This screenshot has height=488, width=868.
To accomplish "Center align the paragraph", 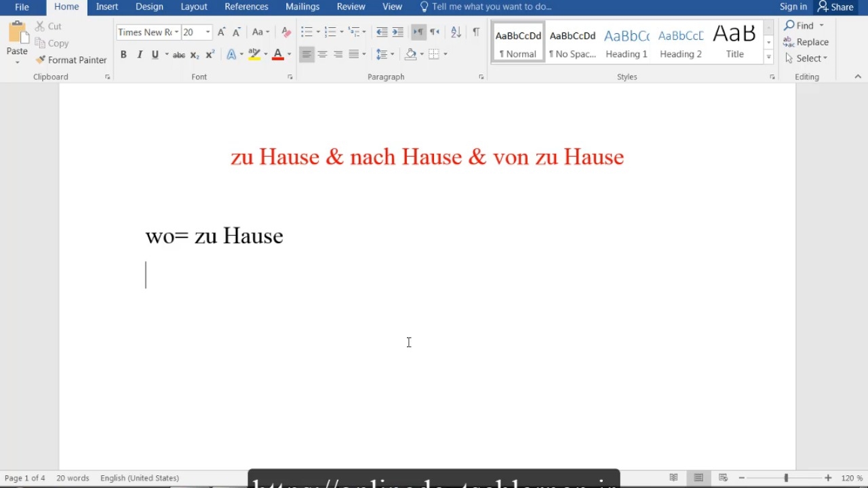I will point(322,54).
